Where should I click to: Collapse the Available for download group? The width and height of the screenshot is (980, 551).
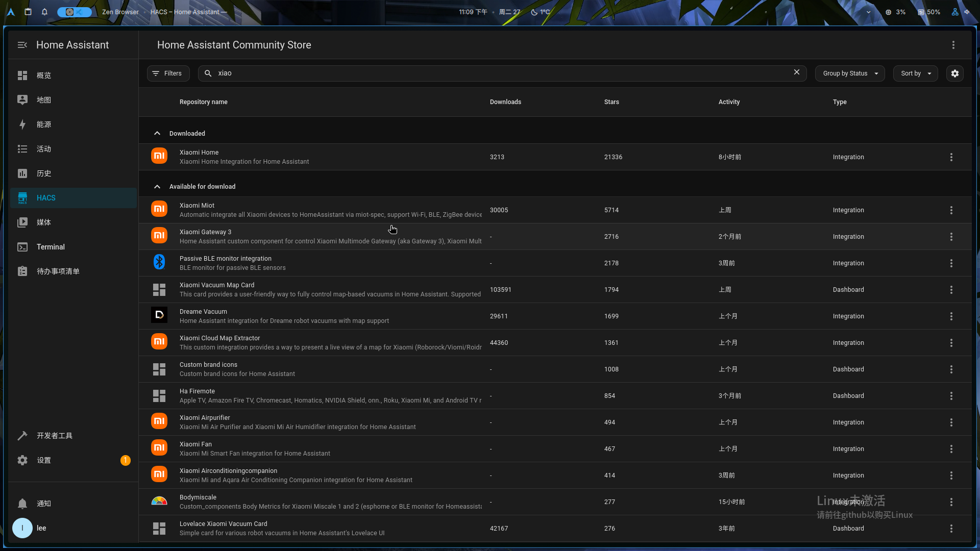click(x=157, y=187)
